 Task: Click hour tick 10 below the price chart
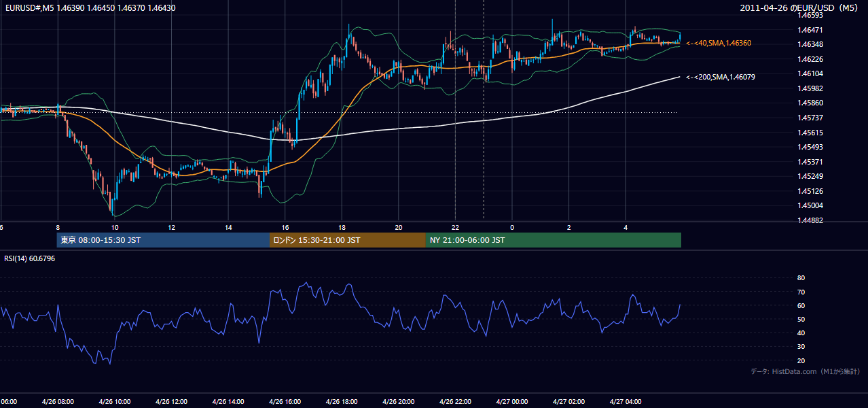point(115,227)
